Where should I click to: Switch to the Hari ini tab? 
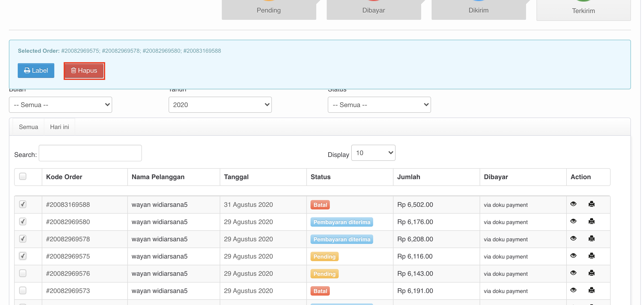(x=59, y=127)
